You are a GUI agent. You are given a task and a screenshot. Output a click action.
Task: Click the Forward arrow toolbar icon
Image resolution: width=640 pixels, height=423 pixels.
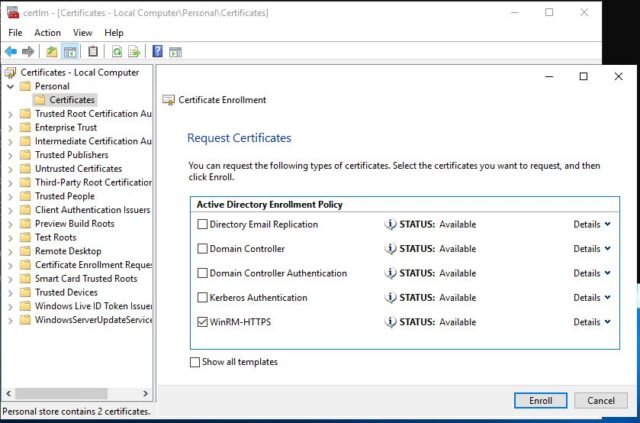[28, 51]
